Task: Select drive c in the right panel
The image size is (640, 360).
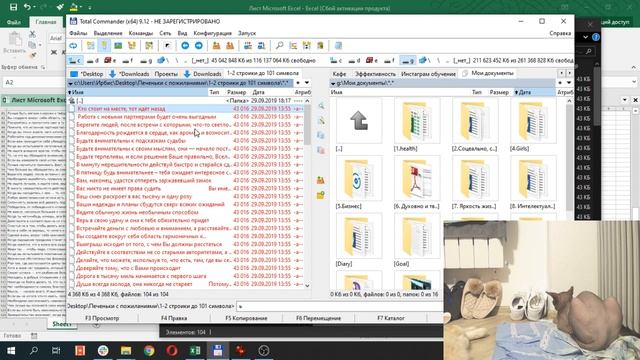Action: click(x=336, y=60)
